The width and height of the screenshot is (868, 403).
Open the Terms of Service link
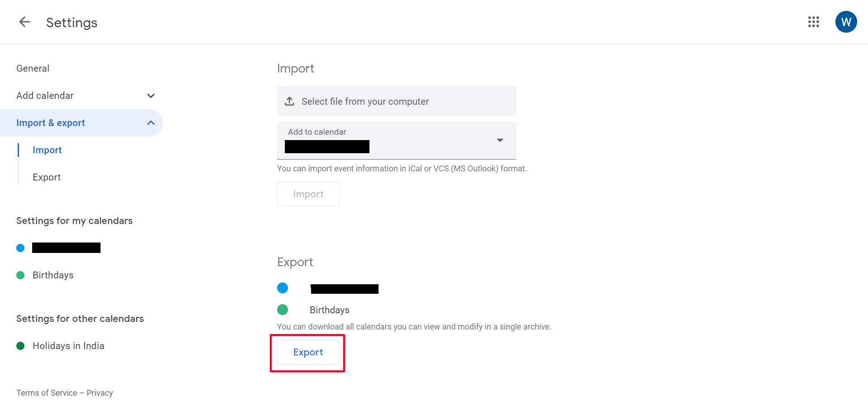click(x=47, y=393)
